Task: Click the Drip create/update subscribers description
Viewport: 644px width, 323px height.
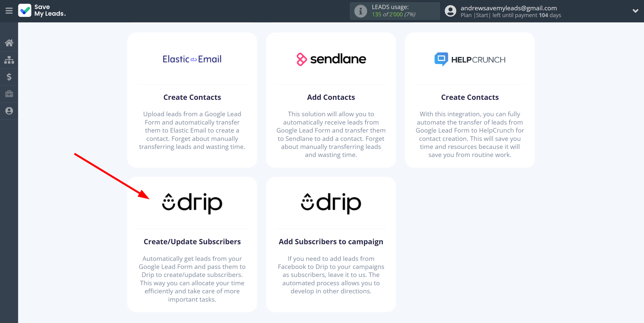Action: [x=192, y=279]
